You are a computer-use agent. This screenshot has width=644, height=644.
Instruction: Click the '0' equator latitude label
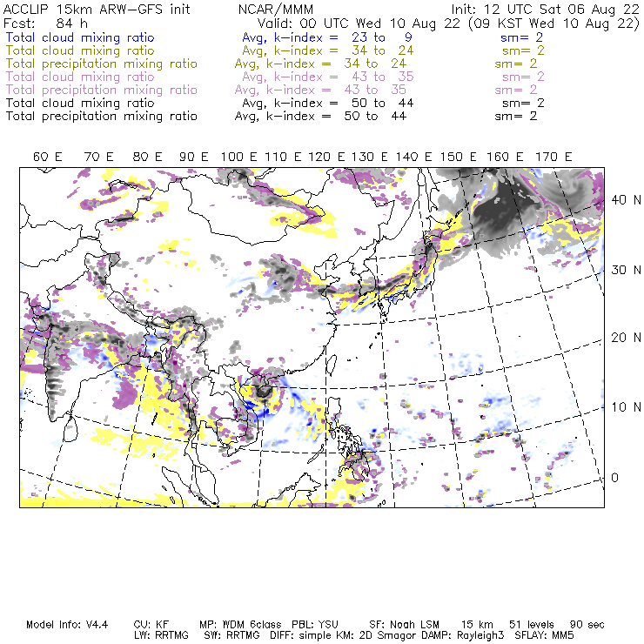click(614, 478)
